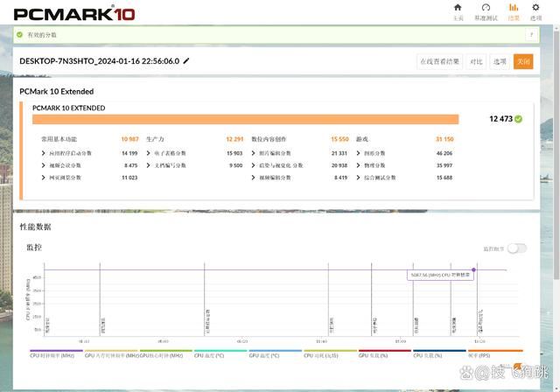The image size is (560, 392).
Task: Click scrollbar up arrow at top right
Action: click(x=556, y=29)
